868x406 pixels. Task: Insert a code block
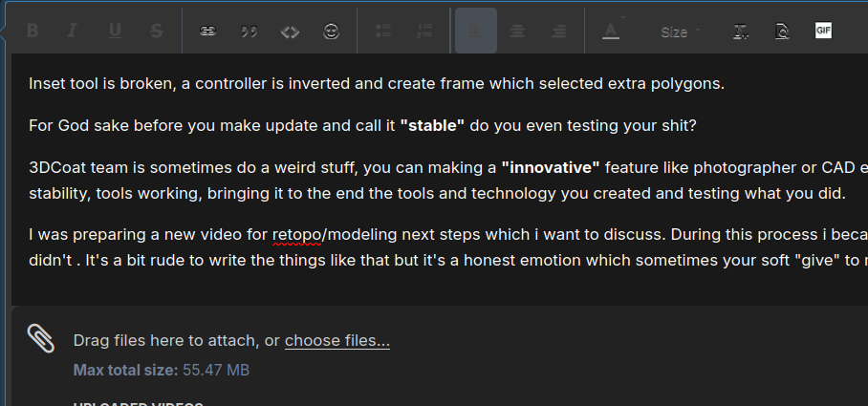(x=291, y=32)
